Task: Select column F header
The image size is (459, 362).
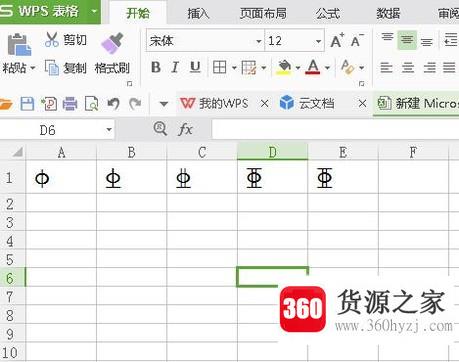Action: 413,152
